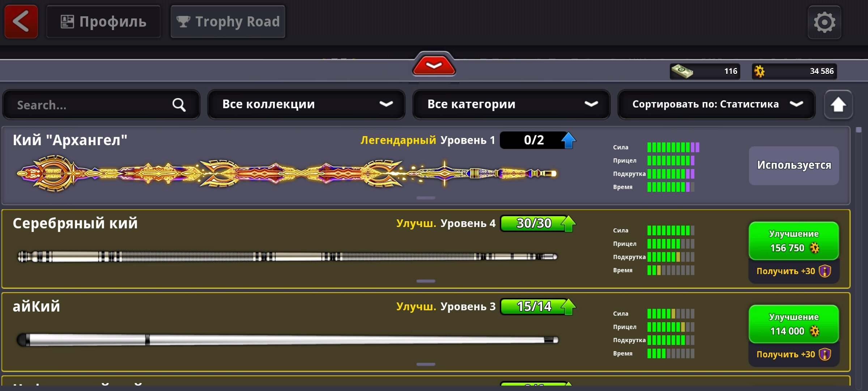
Task: Open the Trophy Road tab
Action: tap(228, 22)
